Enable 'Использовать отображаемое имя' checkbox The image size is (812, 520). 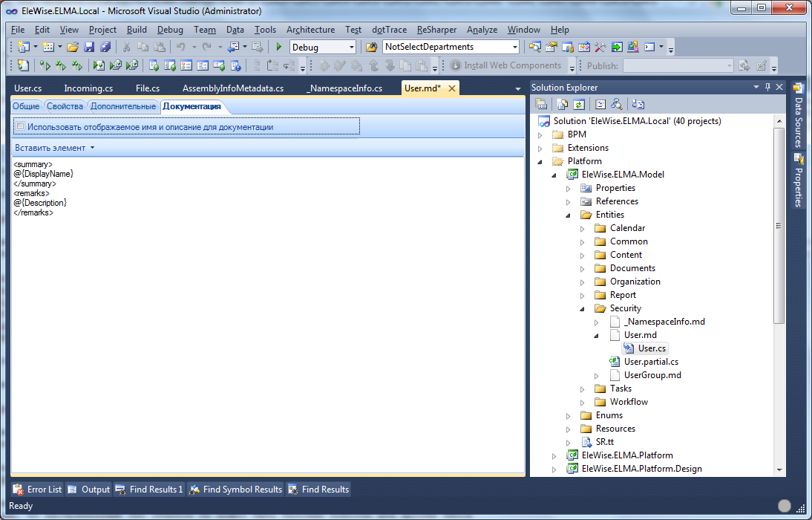[20, 127]
